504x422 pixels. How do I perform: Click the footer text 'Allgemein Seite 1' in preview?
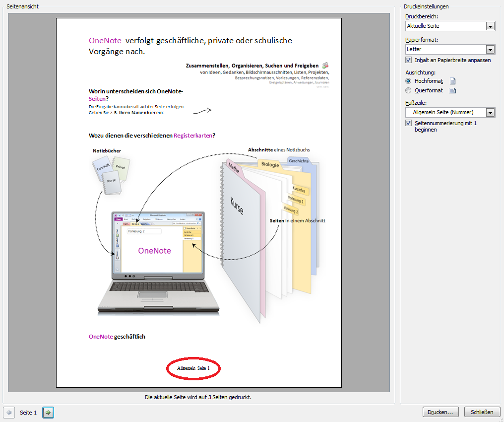(x=193, y=368)
